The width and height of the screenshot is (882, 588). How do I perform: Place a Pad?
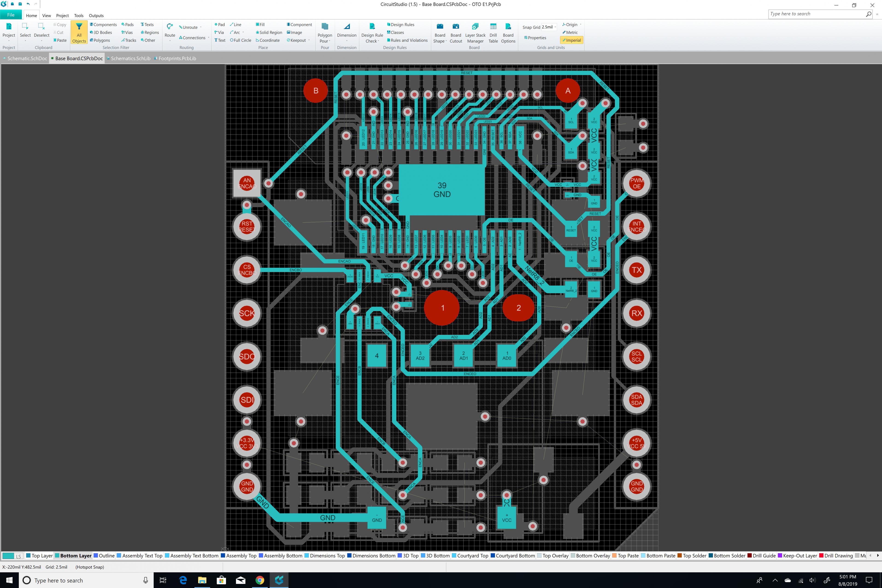pos(220,24)
